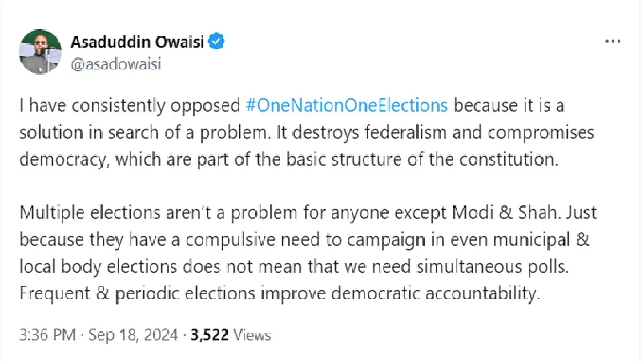Click the words 'I have consistently opposed'
The height and width of the screenshot is (362, 644).
pos(129,106)
